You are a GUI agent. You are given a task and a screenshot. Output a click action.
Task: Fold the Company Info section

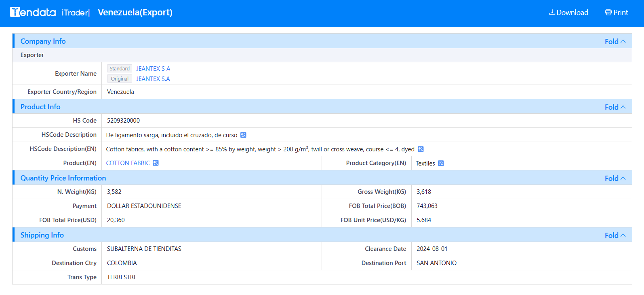pyautogui.click(x=615, y=41)
